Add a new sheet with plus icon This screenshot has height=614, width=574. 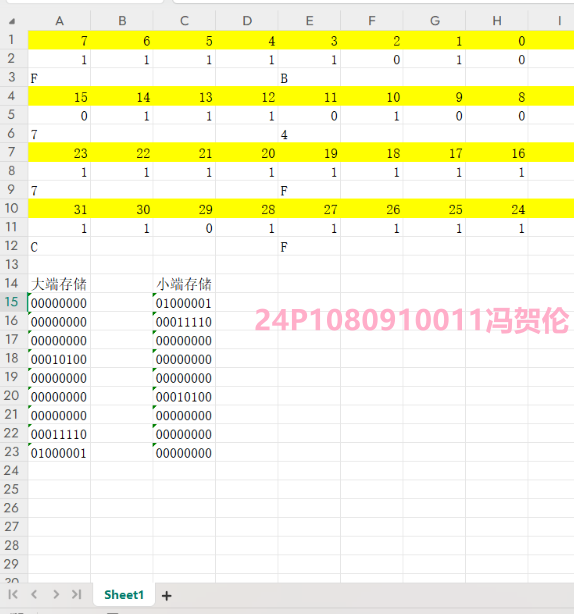tap(166, 596)
